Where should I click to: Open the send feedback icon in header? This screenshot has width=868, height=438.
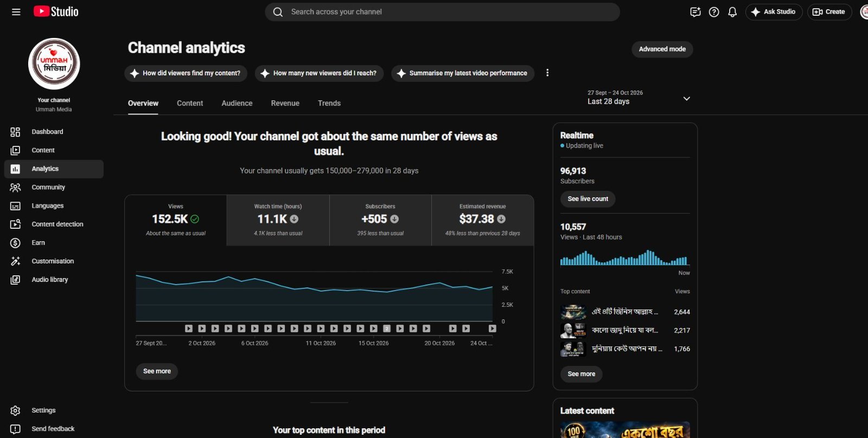point(695,12)
